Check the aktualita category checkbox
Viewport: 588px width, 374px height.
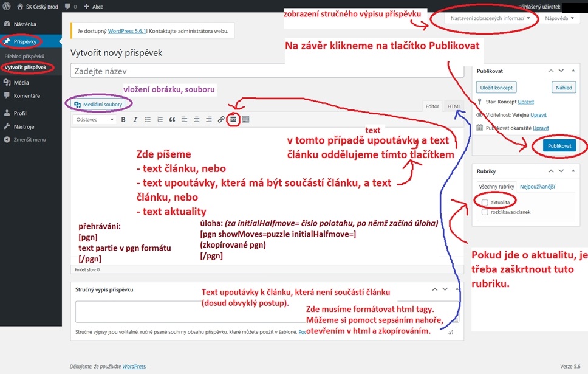point(485,203)
